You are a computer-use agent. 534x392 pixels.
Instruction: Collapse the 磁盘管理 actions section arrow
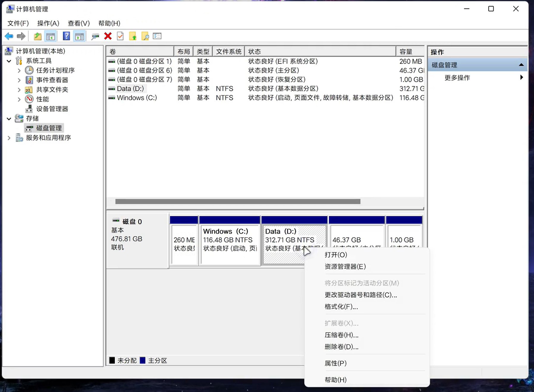pyautogui.click(x=521, y=65)
